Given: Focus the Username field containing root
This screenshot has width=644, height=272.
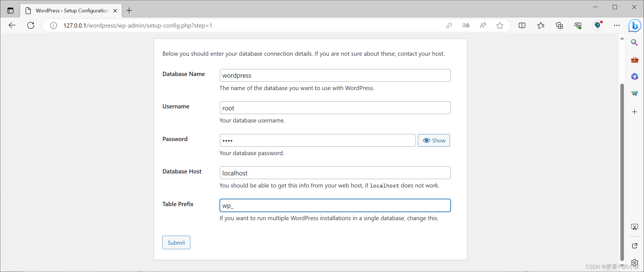Looking at the screenshot, I should 335,108.
